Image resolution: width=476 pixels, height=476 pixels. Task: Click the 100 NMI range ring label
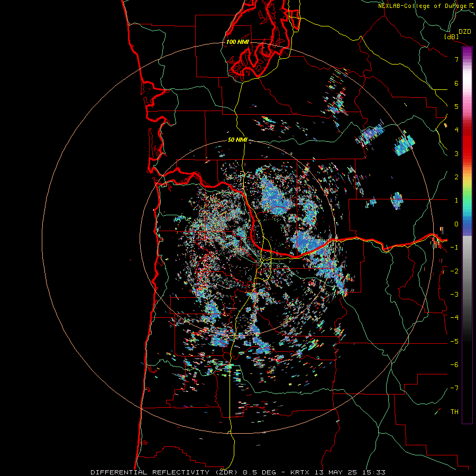237,42
